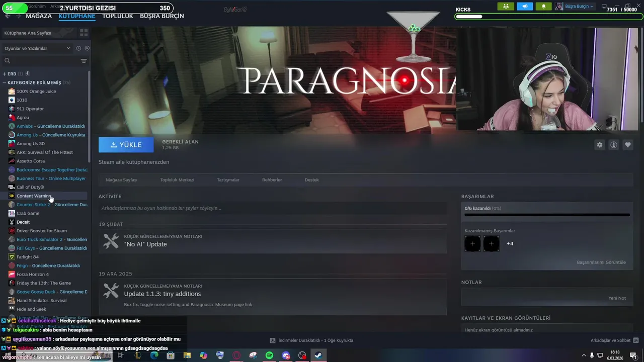Click the downloads paused status icon
Image resolution: width=644 pixels, height=362 pixels.
tap(273, 340)
